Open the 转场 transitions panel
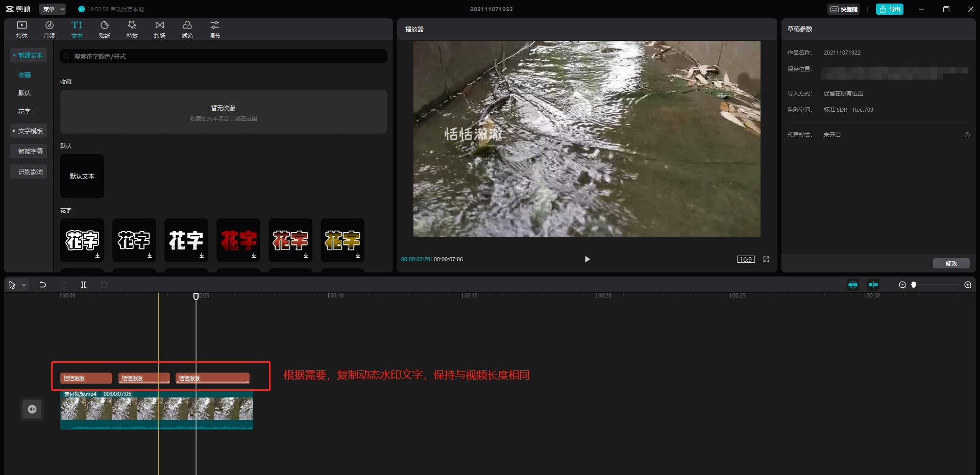 click(x=160, y=29)
